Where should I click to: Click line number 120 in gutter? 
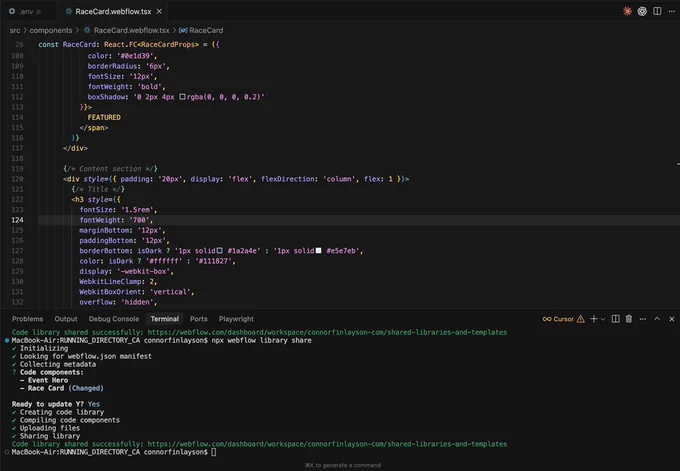coord(17,179)
